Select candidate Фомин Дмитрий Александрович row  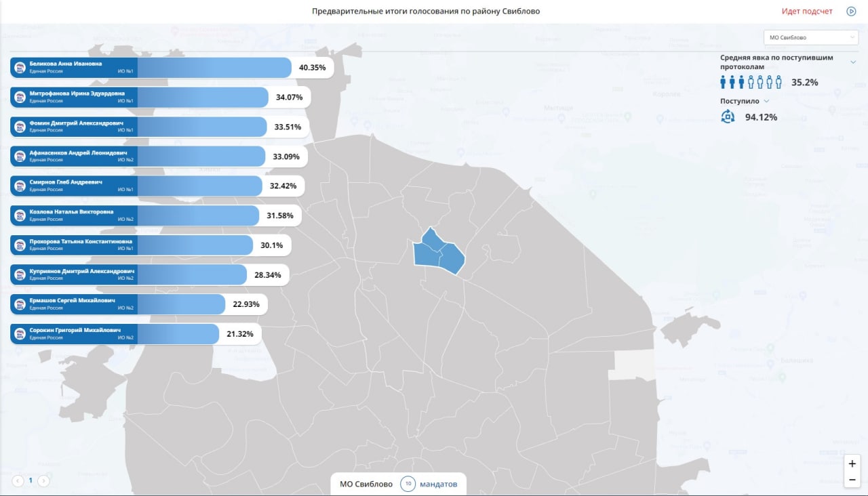[160, 127]
